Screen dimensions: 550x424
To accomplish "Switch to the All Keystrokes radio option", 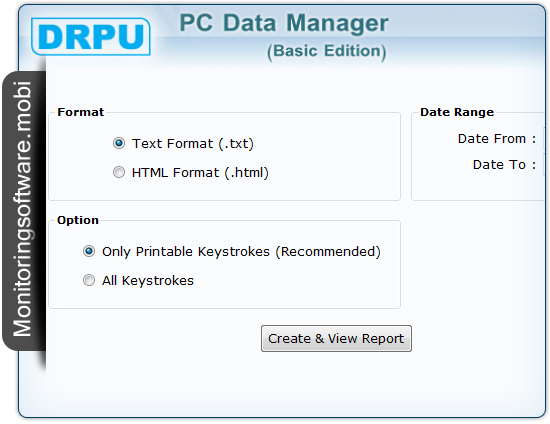I will pos(89,280).
